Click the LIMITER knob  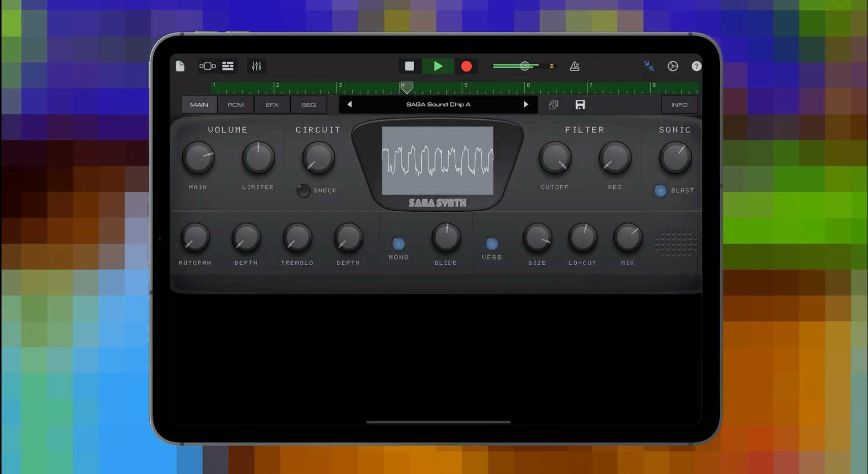(x=258, y=158)
